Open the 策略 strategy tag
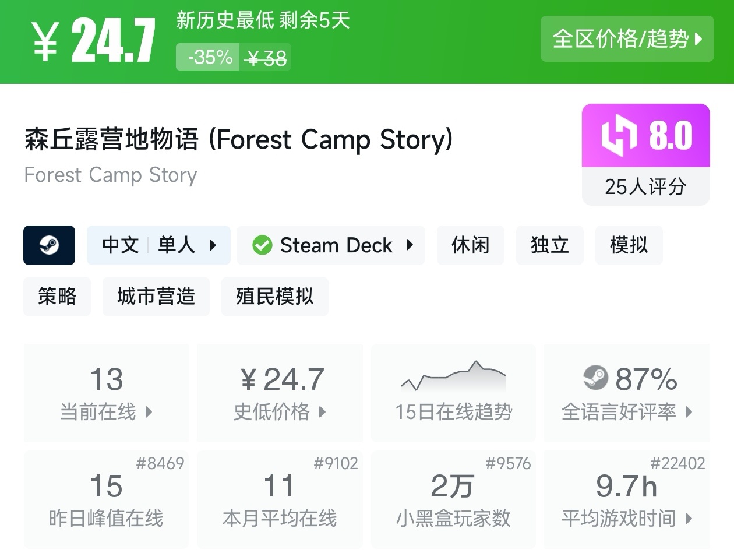734x560 pixels. pyautogui.click(x=57, y=297)
